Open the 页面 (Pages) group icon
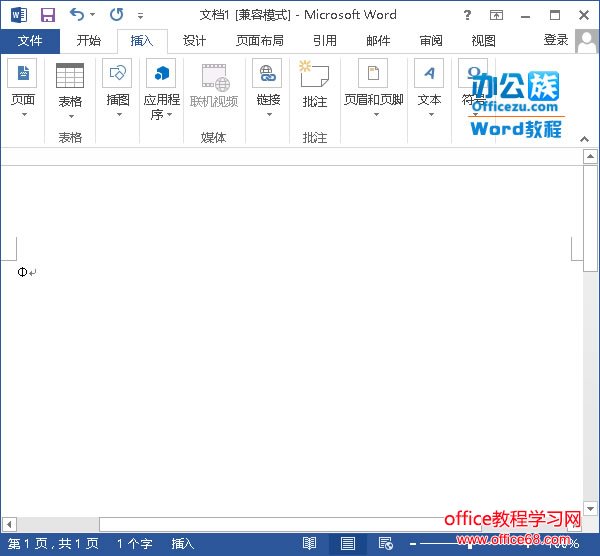Viewport: 600px width, 556px height. [22, 73]
